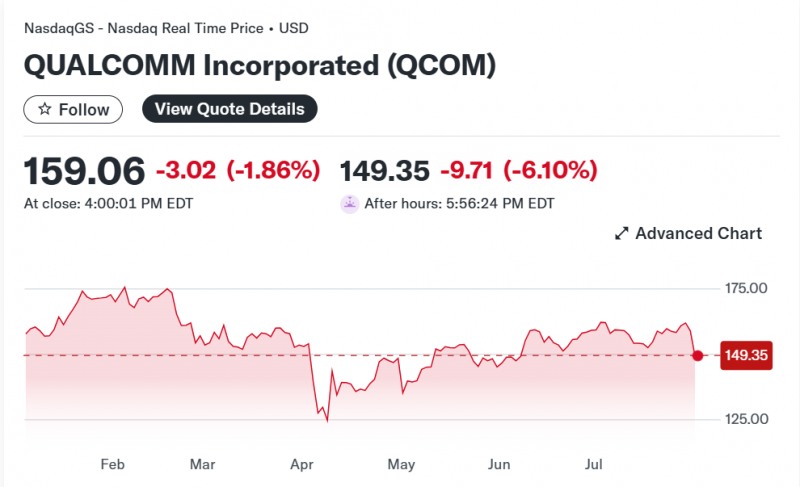Open the Advanced Chart link text

[x=698, y=234]
